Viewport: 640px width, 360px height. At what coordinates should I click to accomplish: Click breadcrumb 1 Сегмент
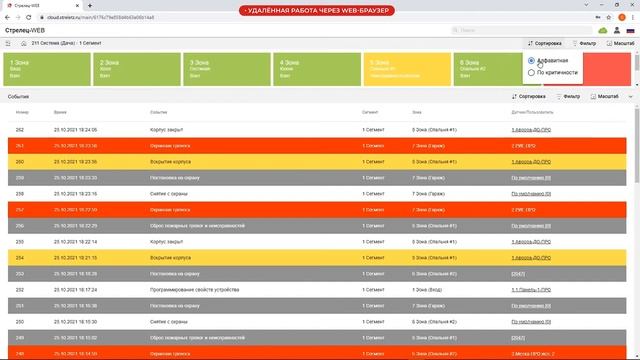(90, 43)
